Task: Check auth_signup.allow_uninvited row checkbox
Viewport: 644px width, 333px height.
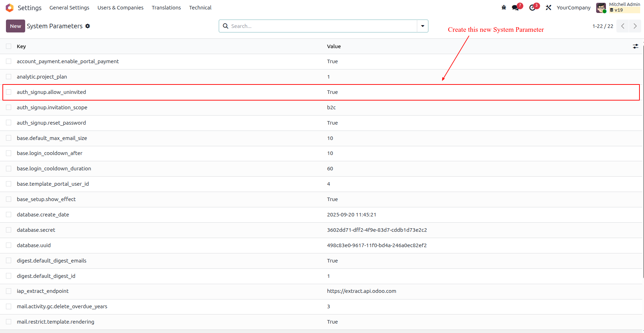Action: tap(9, 92)
